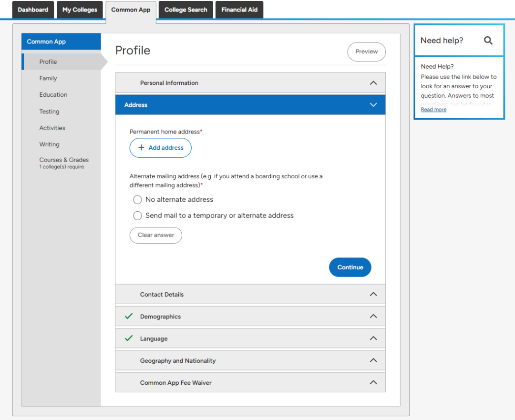Select Send mail to temporary or alternate address

[x=137, y=215]
